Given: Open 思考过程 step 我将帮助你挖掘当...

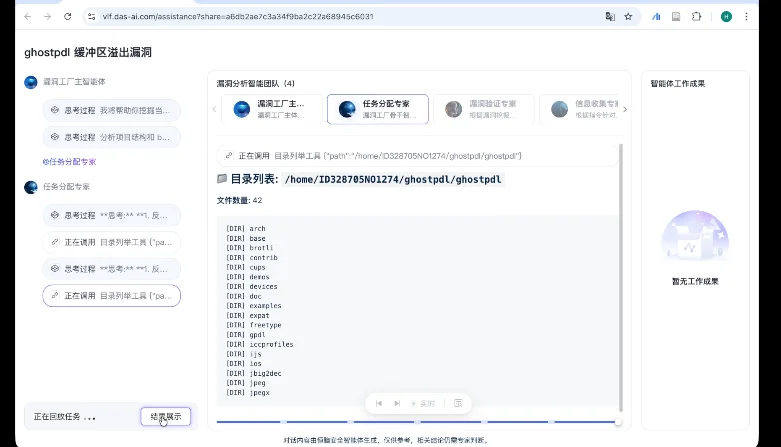Looking at the screenshot, I should coord(112,110).
